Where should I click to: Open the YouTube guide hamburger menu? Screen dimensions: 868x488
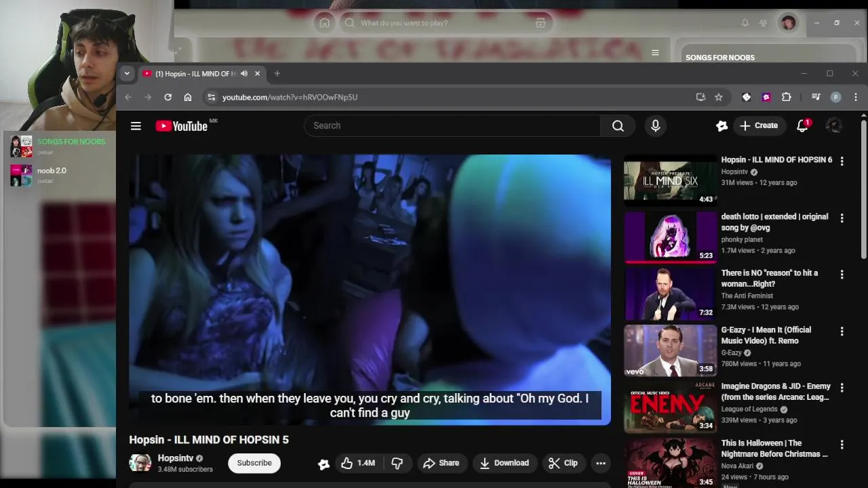136,125
